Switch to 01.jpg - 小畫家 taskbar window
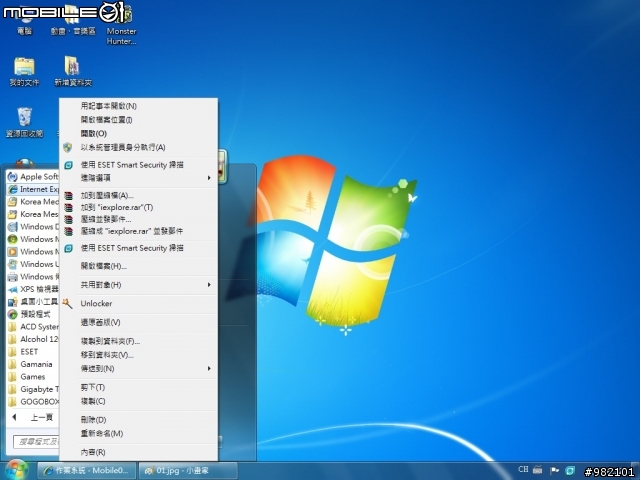 click(x=188, y=471)
